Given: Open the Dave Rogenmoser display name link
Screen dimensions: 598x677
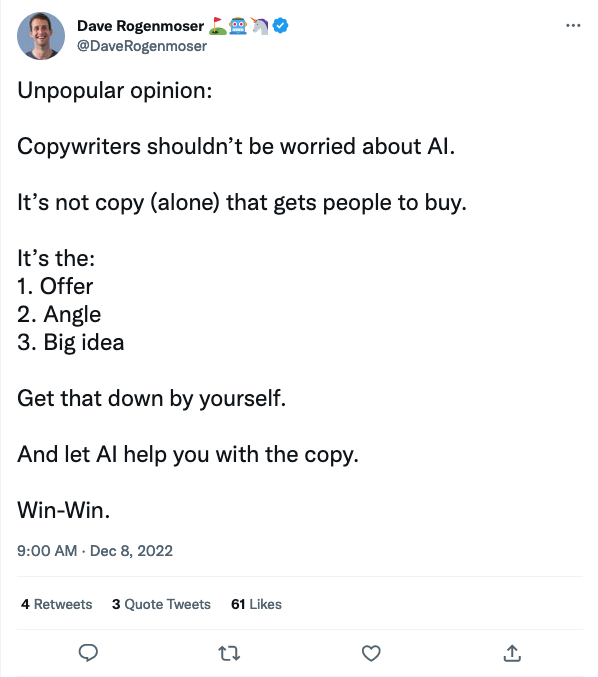Looking at the screenshot, I should (x=140, y=26).
